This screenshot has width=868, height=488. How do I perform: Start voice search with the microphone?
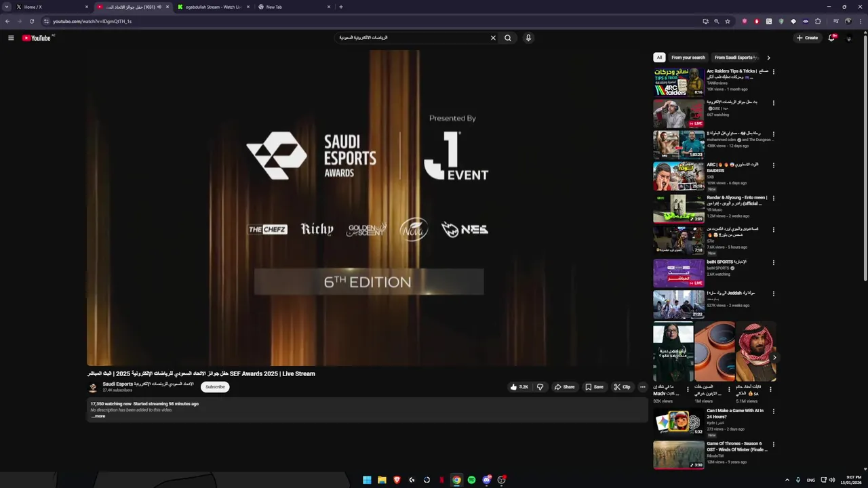[528, 38]
